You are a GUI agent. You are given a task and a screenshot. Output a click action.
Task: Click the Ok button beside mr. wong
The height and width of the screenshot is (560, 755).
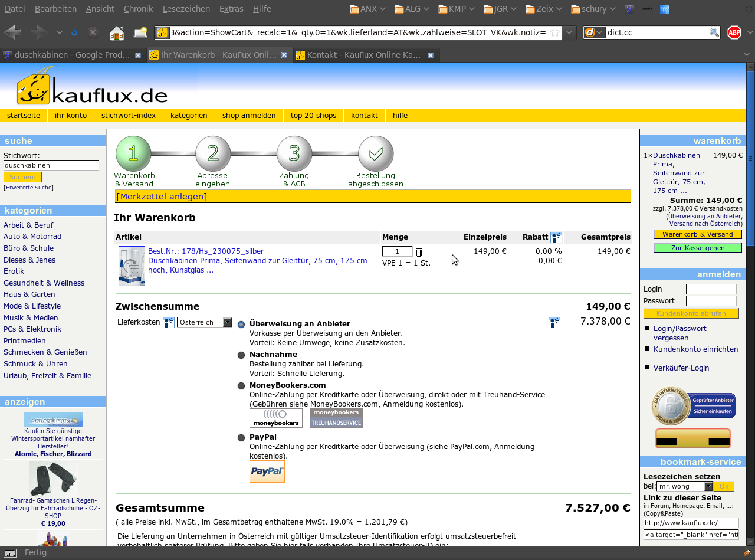724,486
